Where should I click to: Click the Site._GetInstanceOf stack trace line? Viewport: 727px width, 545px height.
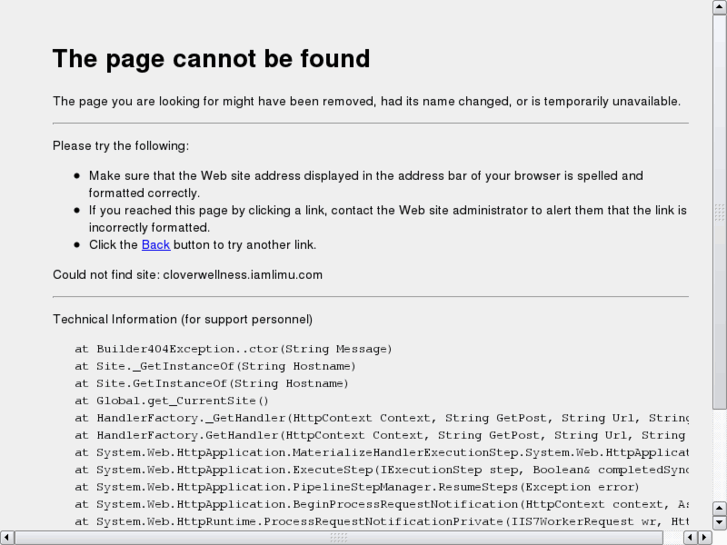[x=215, y=366]
